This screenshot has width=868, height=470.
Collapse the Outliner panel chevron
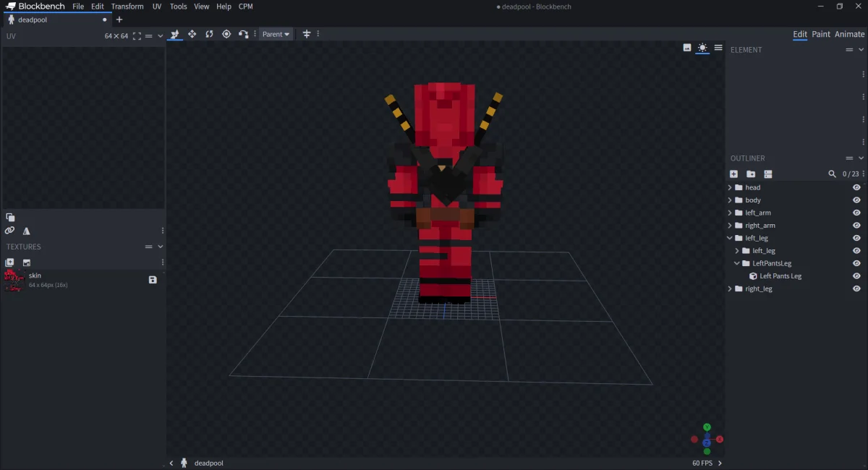pyautogui.click(x=861, y=158)
